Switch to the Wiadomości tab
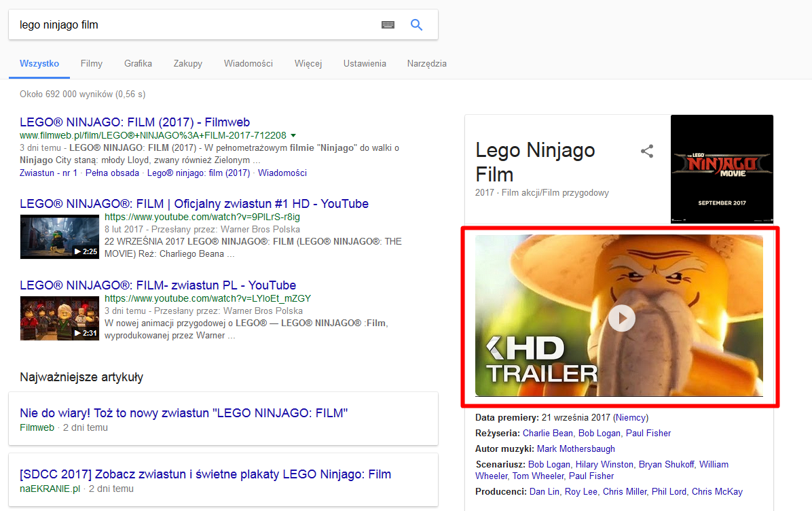Screen dimensions: 812x511 click(248, 63)
